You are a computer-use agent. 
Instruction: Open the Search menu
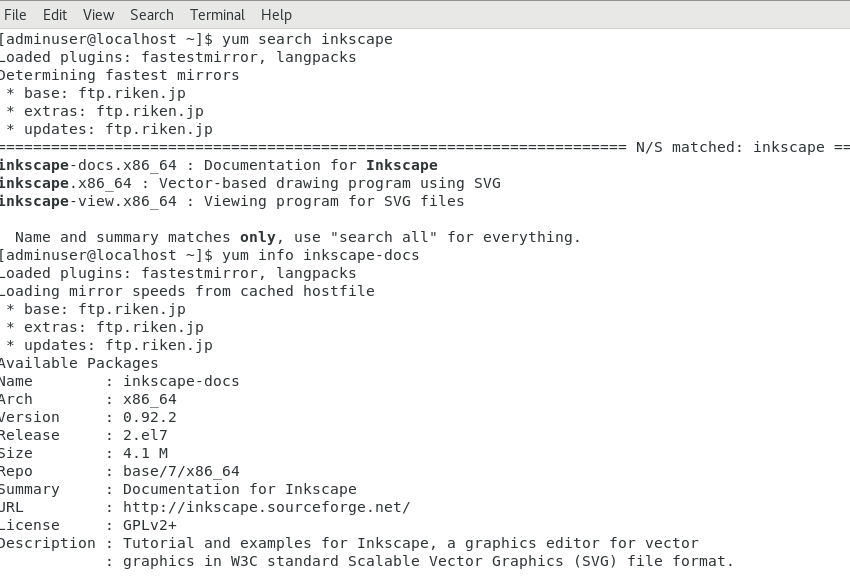tap(152, 15)
